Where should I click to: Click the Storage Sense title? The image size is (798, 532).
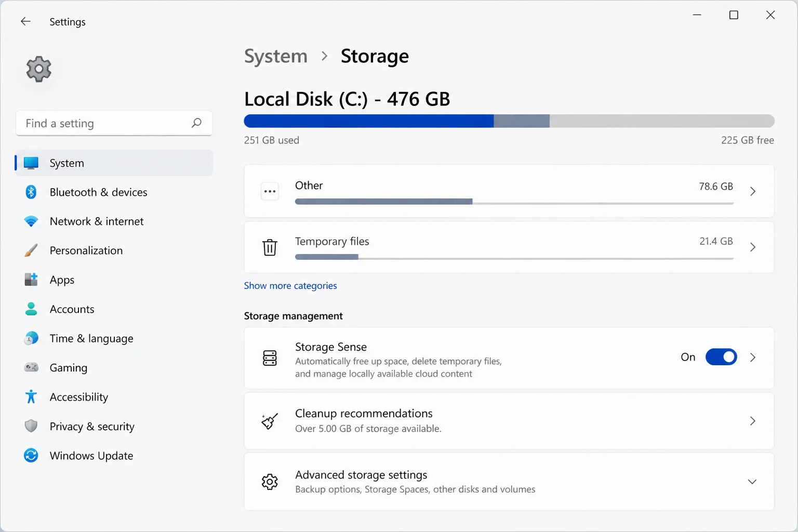point(331,347)
